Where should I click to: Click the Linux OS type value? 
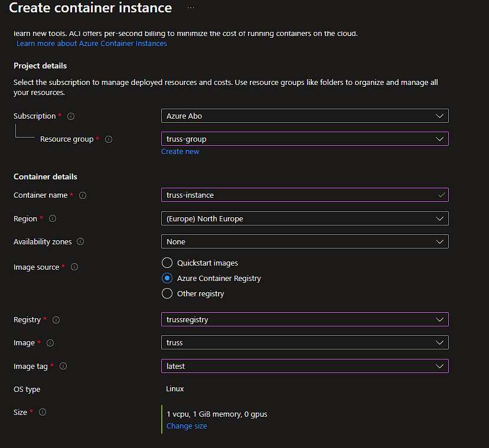175,389
